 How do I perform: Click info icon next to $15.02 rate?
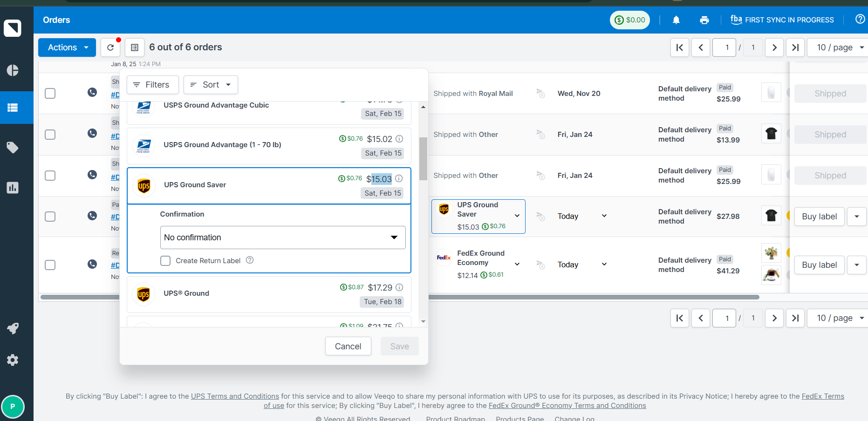tap(399, 139)
